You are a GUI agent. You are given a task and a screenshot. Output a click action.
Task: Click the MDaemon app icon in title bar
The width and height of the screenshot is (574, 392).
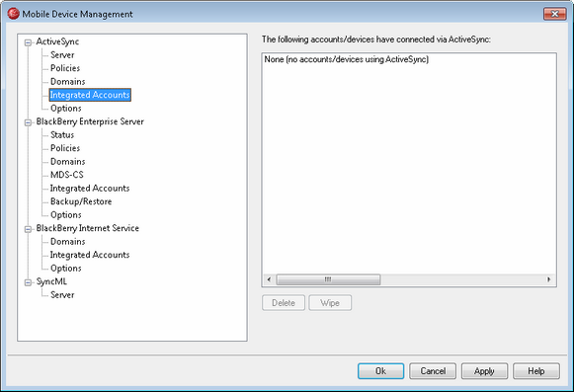13,14
